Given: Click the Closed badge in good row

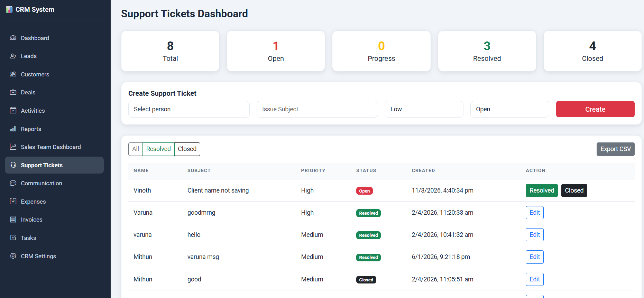Looking at the screenshot, I should (x=366, y=280).
